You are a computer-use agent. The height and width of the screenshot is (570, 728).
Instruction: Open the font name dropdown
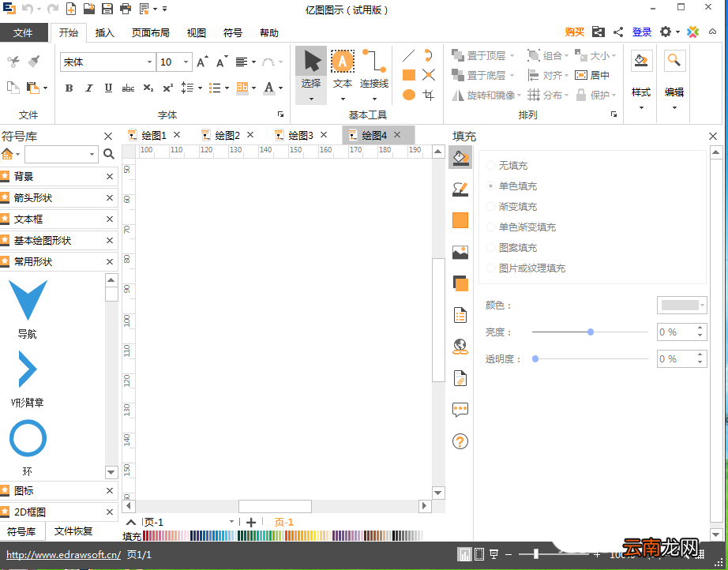pyautogui.click(x=149, y=62)
